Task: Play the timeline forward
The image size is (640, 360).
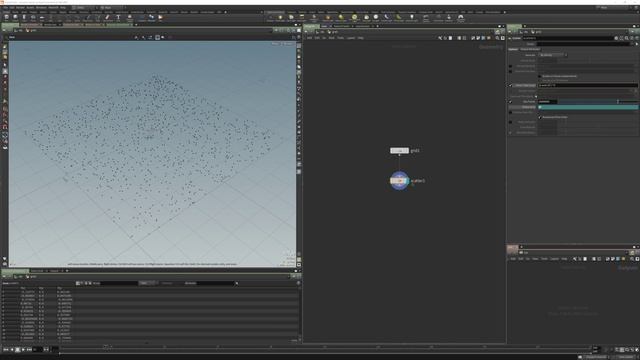Action: (23, 349)
